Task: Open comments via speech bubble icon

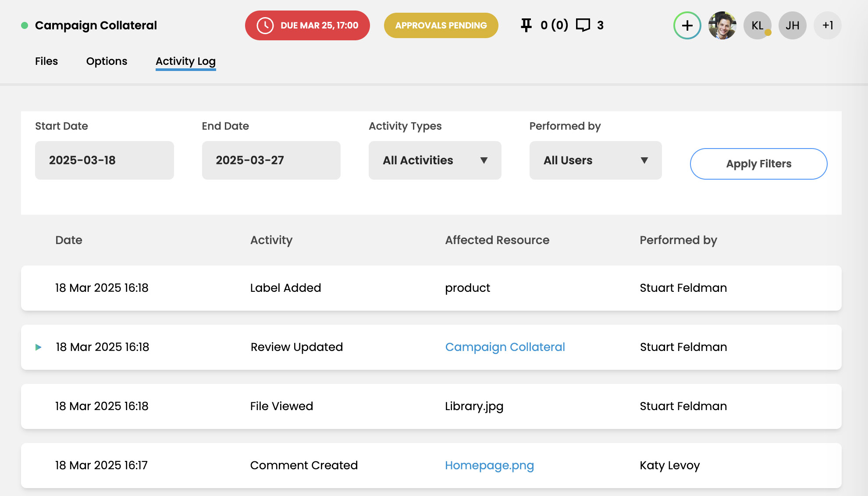Action: 583,25
